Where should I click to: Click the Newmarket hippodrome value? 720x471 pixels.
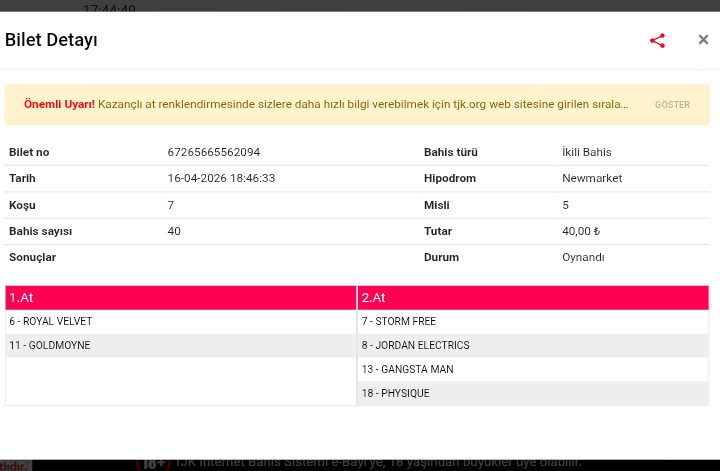coord(592,178)
